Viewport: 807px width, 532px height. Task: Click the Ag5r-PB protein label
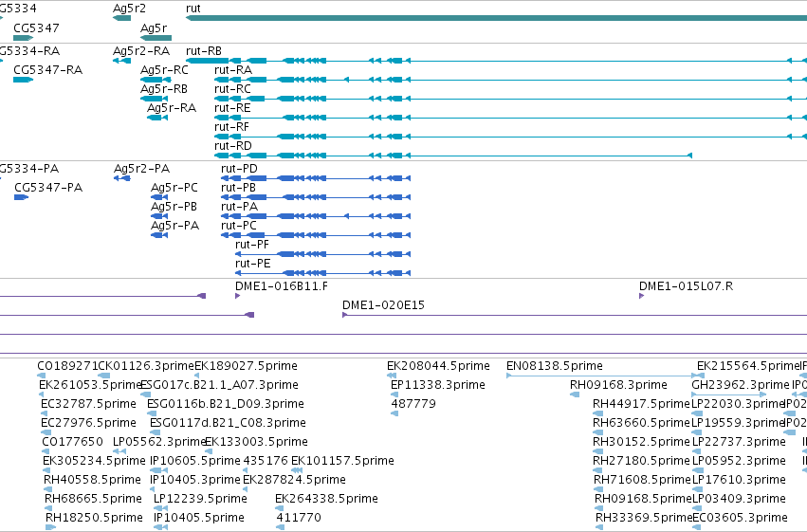coord(174,207)
